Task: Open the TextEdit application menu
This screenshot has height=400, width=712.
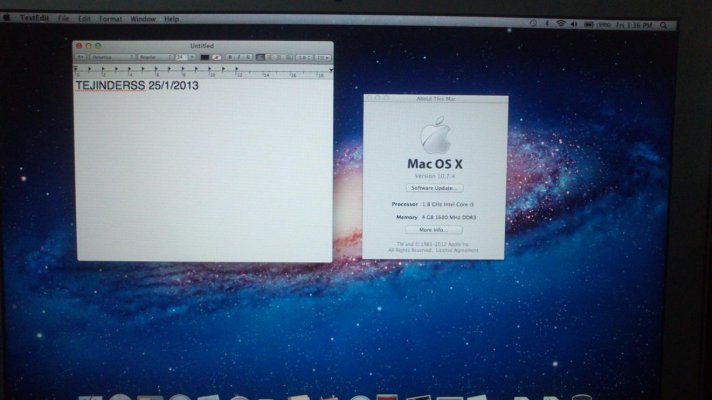Action: pyautogui.click(x=35, y=18)
